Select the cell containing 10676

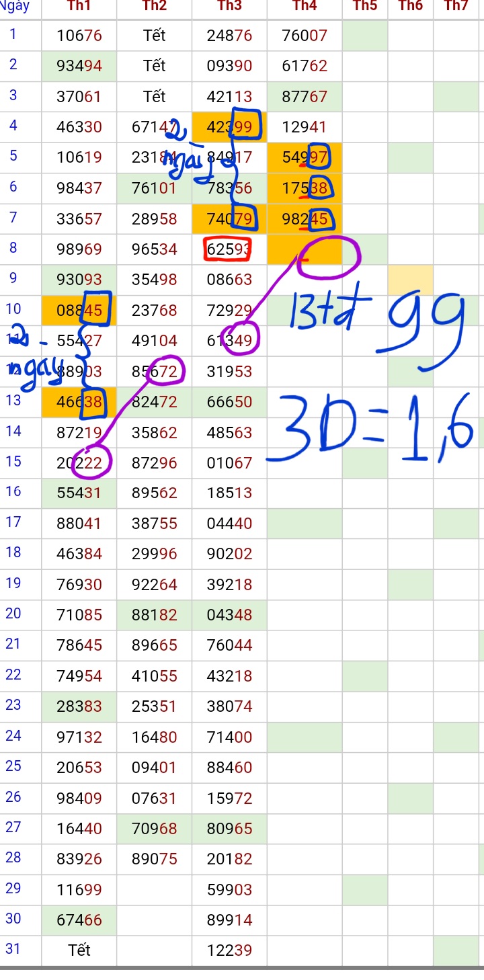[79, 36]
